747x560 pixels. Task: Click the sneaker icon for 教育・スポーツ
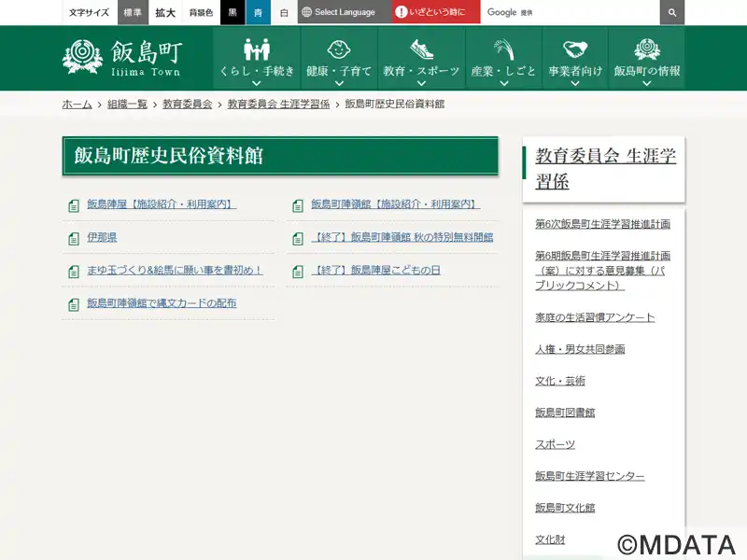[x=421, y=49]
